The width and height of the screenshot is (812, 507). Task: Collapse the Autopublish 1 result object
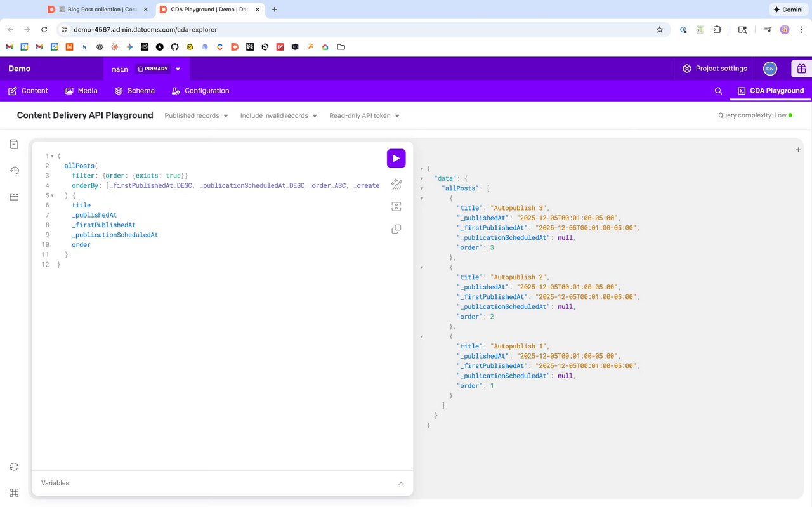(422, 336)
